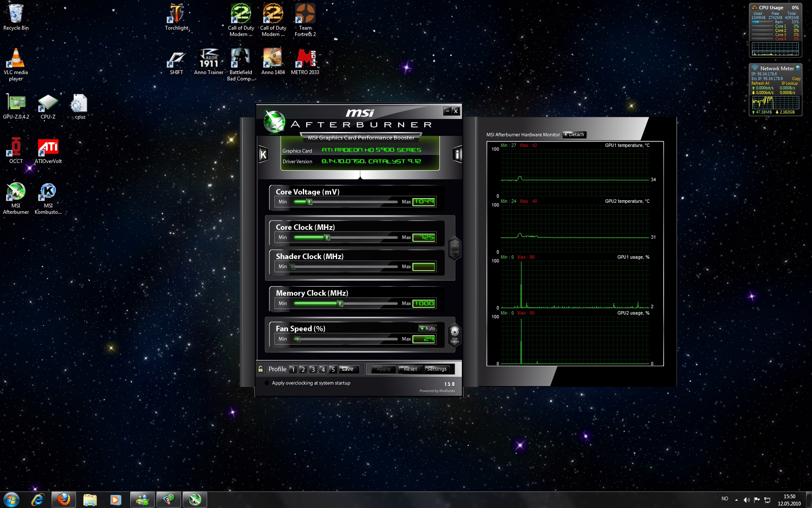Open Windows Explorer from the taskbar
The height and width of the screenshot is (508, 812).
point(90,500)
